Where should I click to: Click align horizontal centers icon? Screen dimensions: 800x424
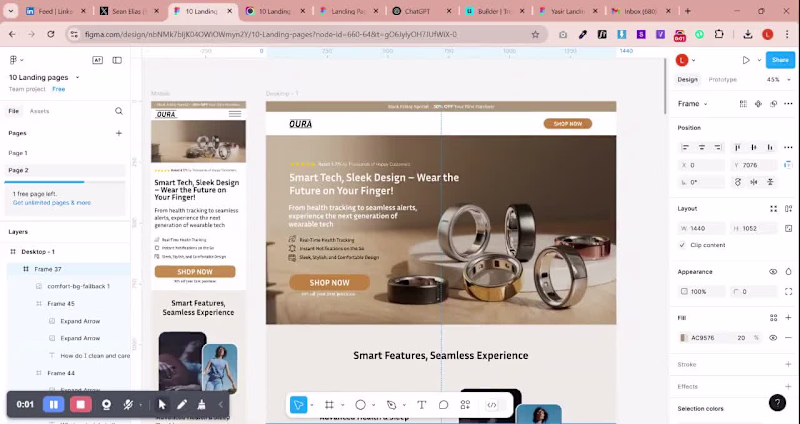tap(702, 147)
